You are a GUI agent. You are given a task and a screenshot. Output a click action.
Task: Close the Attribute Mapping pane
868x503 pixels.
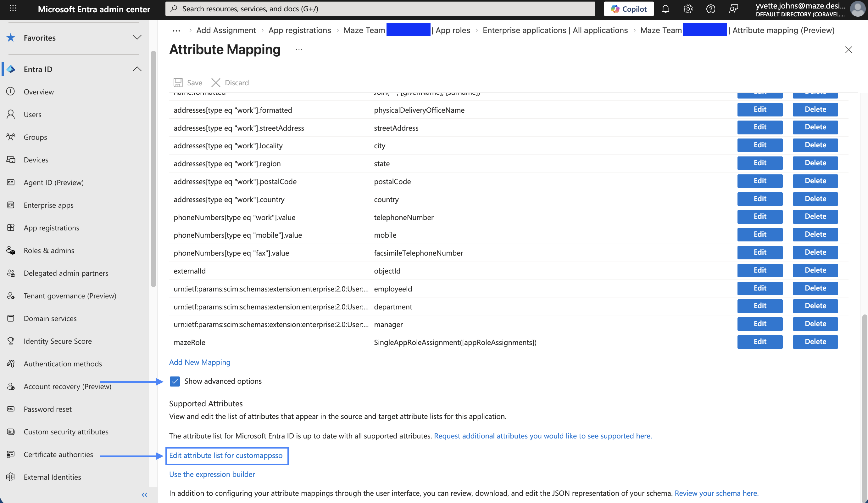(x=849, y=50)
